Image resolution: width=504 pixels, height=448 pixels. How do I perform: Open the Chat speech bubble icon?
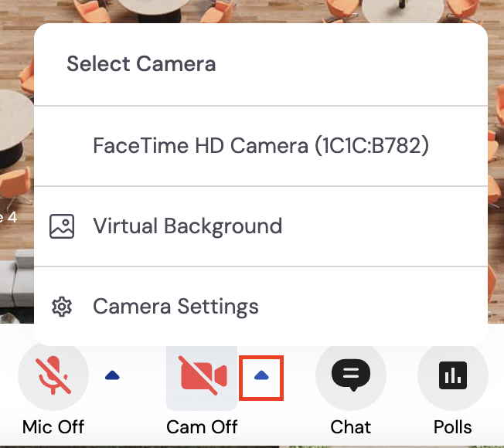pyautogui.click(x=351, y=375)
